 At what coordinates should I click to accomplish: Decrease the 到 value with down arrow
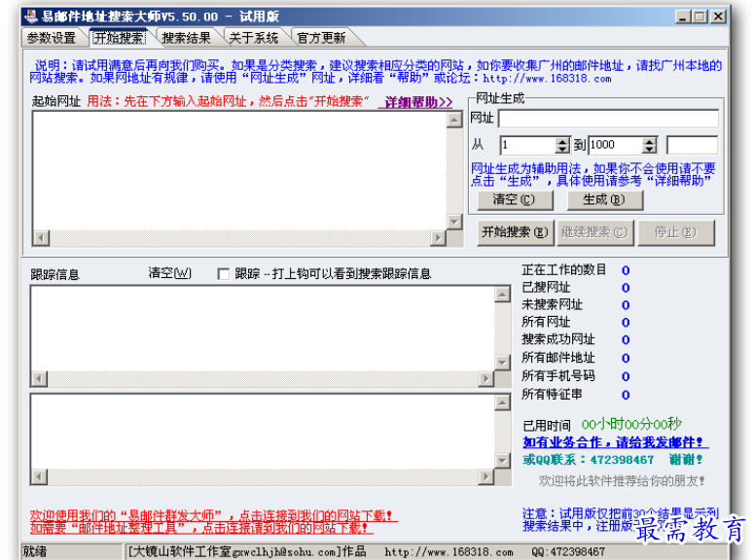tap(650, 150)
